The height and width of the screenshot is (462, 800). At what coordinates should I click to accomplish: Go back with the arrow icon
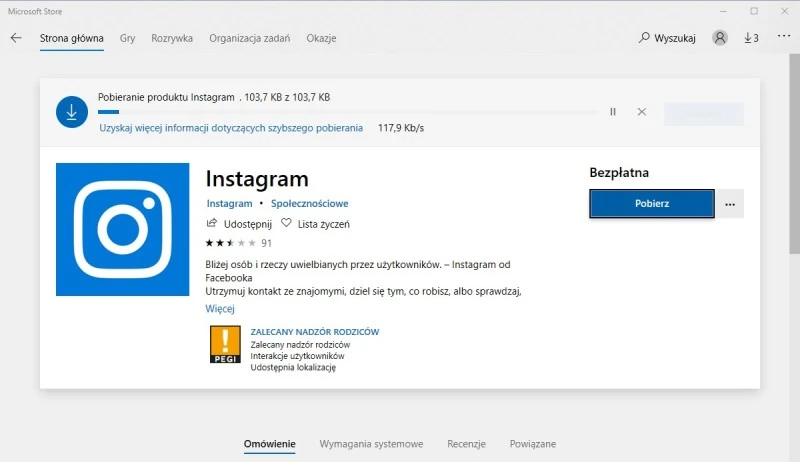(16, 38)
